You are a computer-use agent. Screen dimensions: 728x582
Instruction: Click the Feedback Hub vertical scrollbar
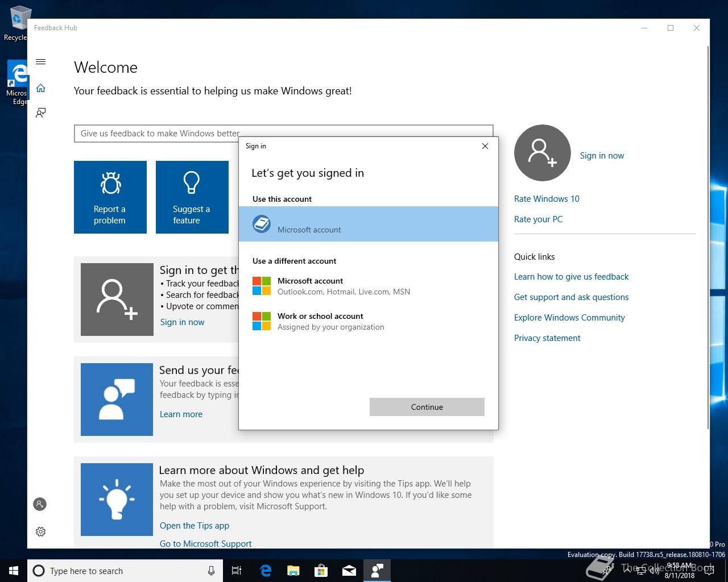point(708,239)
